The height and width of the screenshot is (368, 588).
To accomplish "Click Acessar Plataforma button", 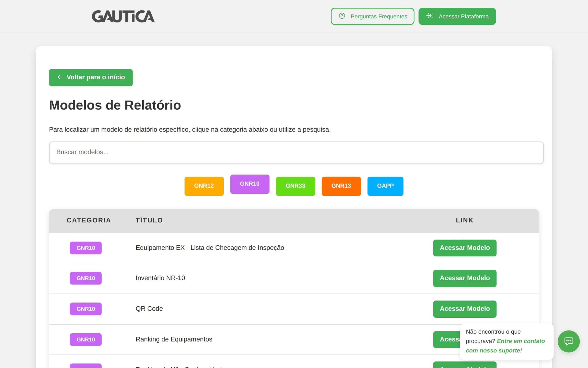I will pyautogui.click(x=457, y=16).
